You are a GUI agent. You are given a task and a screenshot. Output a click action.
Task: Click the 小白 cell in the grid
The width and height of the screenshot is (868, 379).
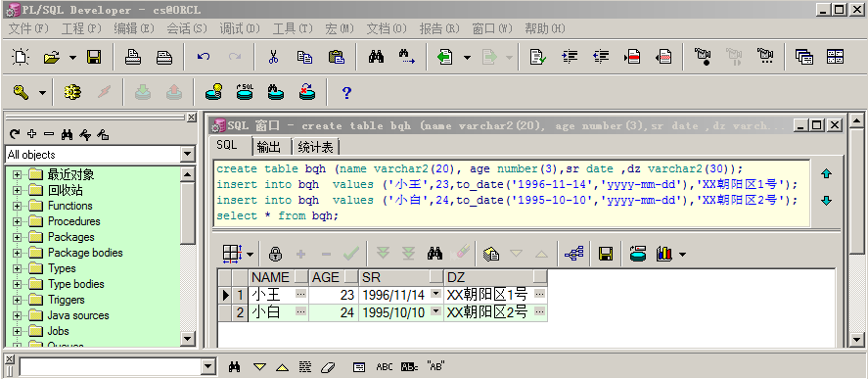click(278, 312)
